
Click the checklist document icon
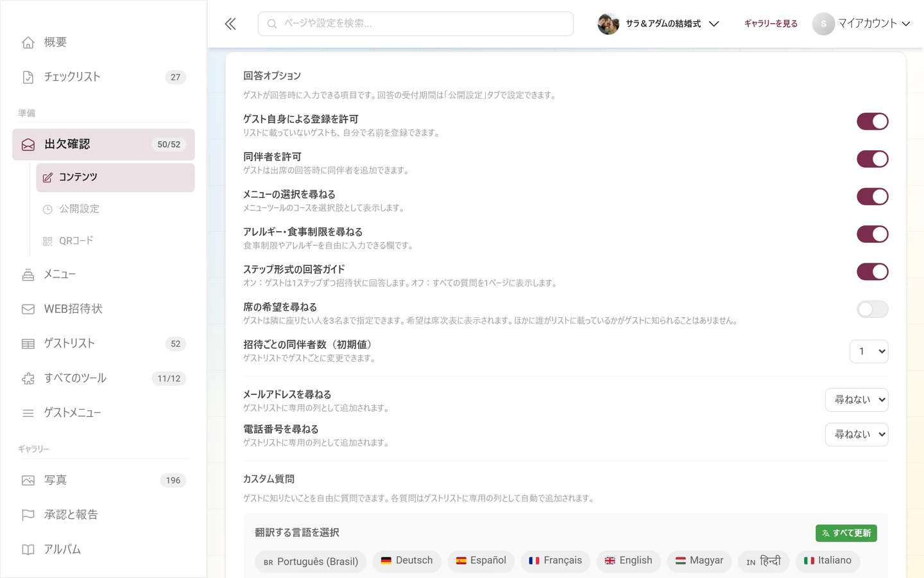point(28,77)
